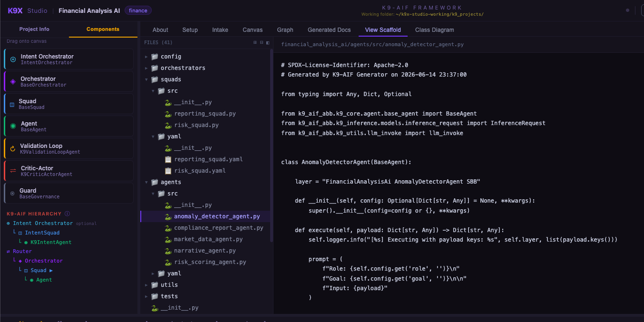Image resolution: width=644 pixels, height=322 pixels.
Task: Switch to the About tab
Action: [x=160, y=29]
